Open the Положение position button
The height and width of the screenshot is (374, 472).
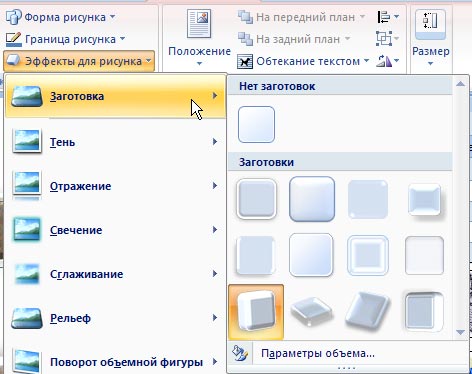coord(199,37)
